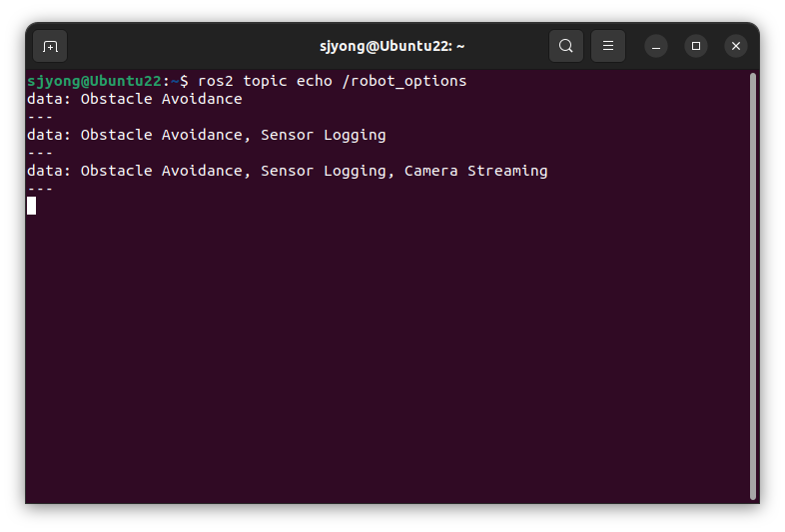The width and height of the screenshot is (785, 532).
Task: Click the first data: Obstacle Avoidance line
Action: (x=135, y=99)
